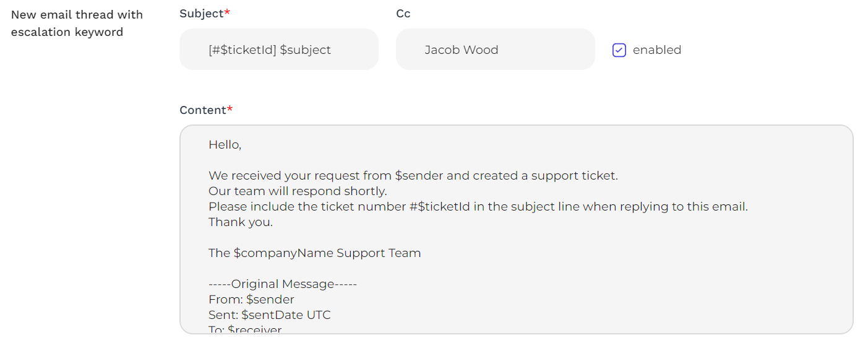Click 'The $companyName Support Team' line

(x=314, y=253)
